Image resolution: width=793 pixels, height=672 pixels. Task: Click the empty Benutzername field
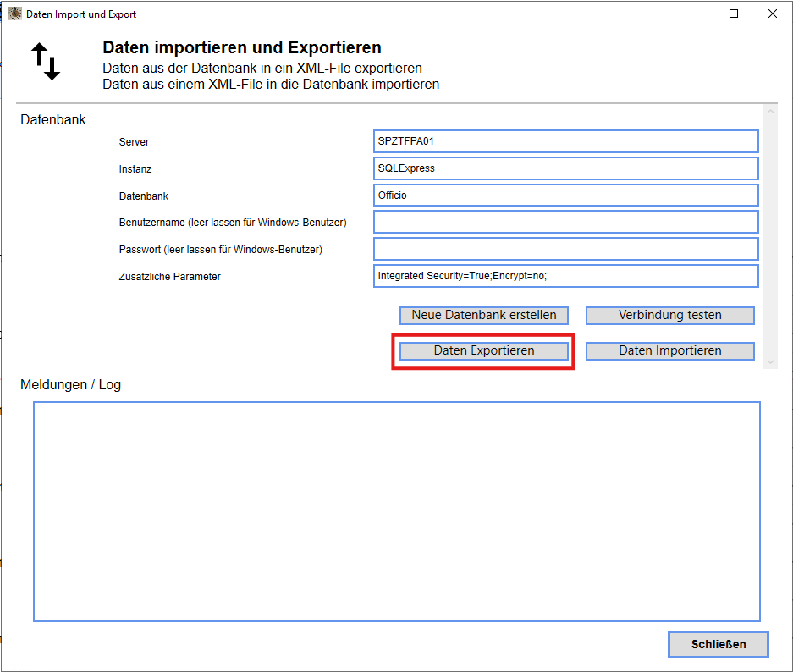click(564, 222)
